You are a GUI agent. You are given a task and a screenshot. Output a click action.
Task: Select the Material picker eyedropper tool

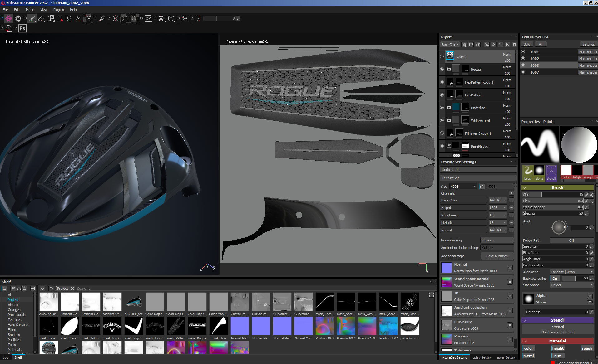(x=102, y=19)
